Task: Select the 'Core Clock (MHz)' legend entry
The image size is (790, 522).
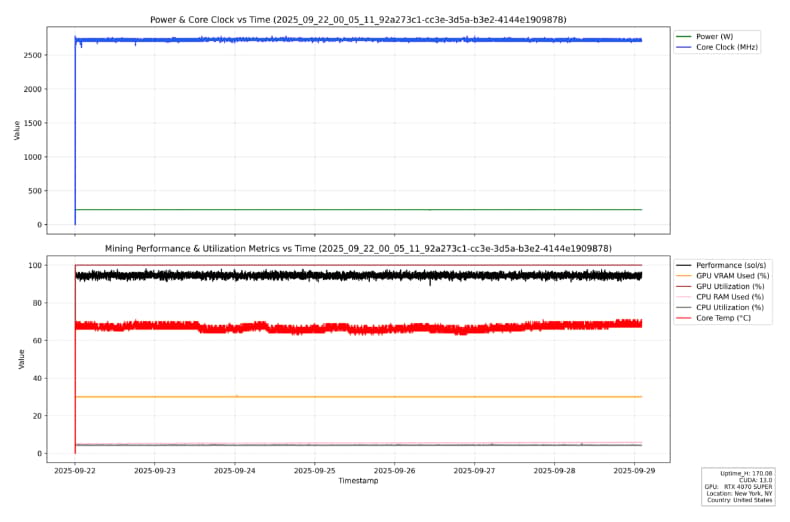Action: click(x=717, y=47)
